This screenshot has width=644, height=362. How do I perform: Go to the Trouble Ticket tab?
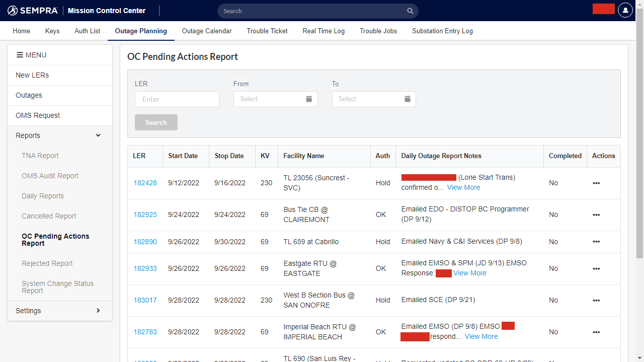[267, 31]
